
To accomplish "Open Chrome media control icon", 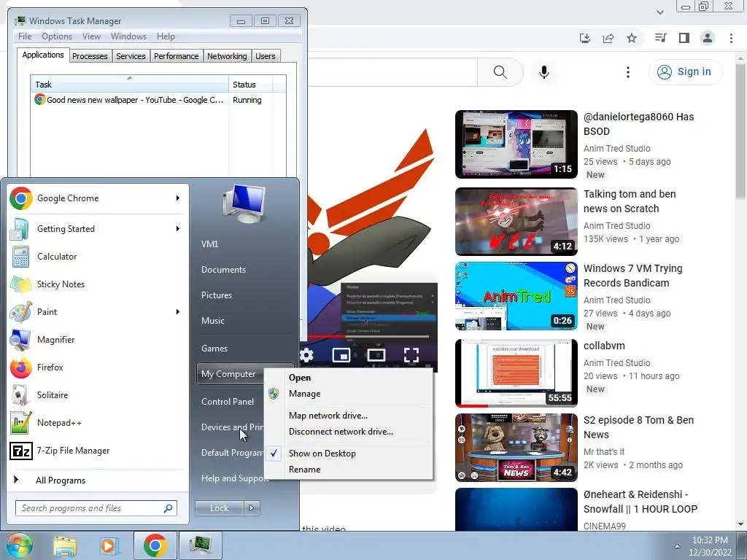I will (660, 38).
